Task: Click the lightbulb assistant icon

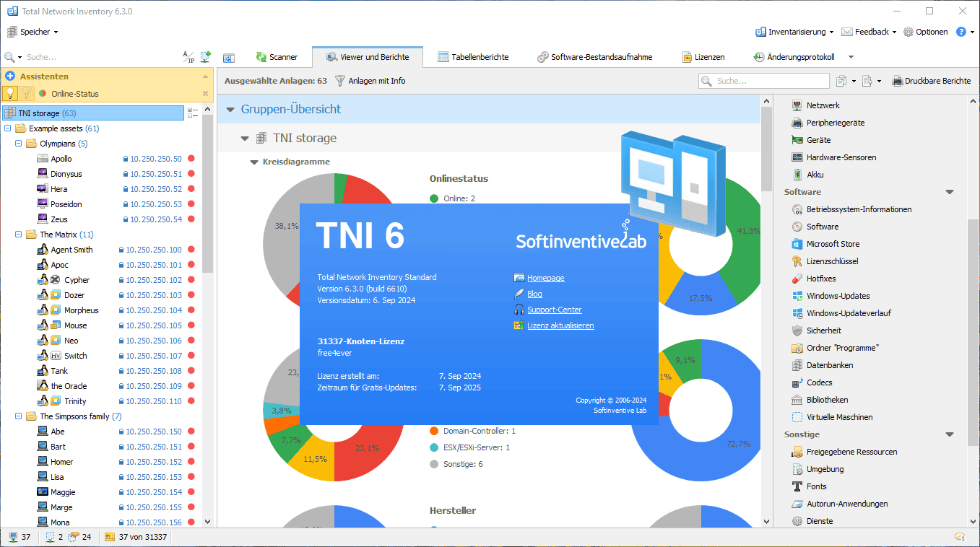Action: point(10,93)
